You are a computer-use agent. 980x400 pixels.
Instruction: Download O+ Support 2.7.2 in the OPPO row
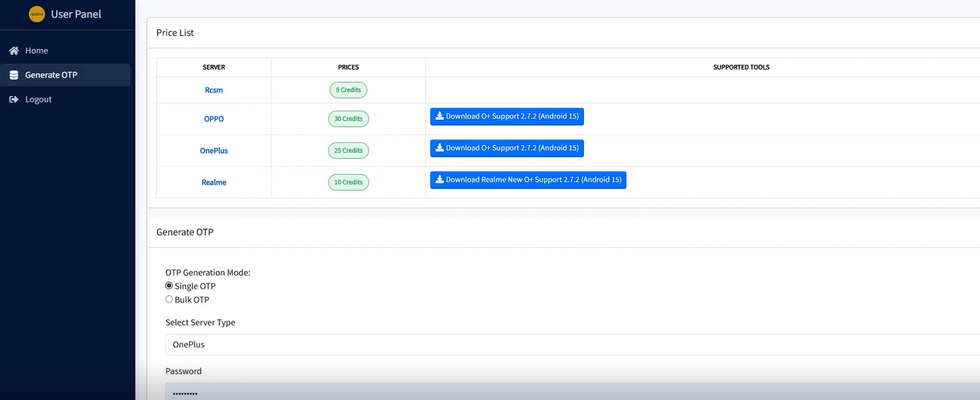(507, 116)
